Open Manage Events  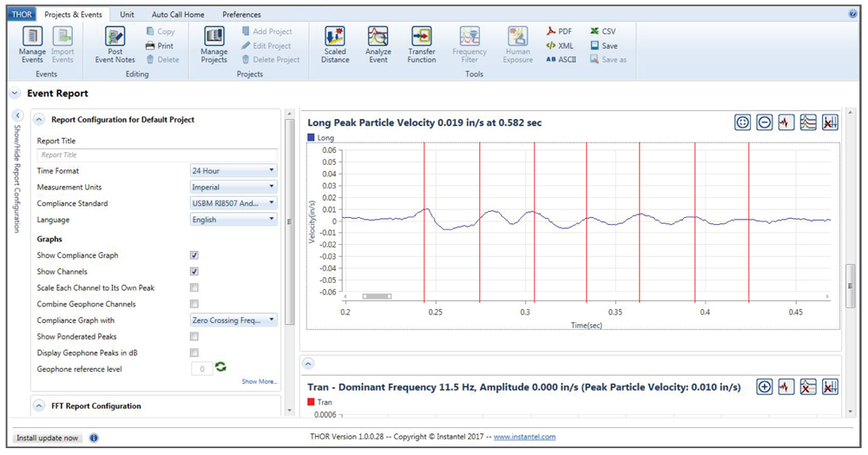32,45
